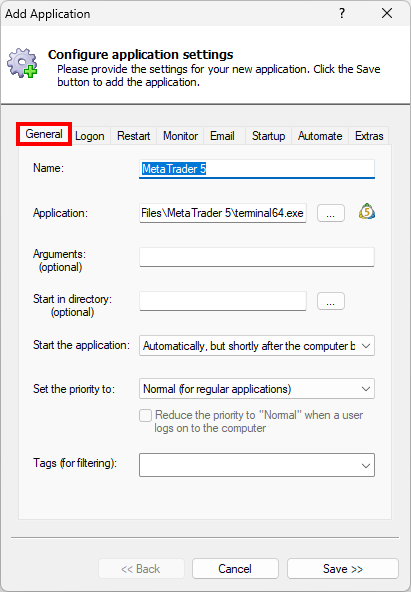Click the Cancel button
411x592 pixels.
(x=235, y=569)
